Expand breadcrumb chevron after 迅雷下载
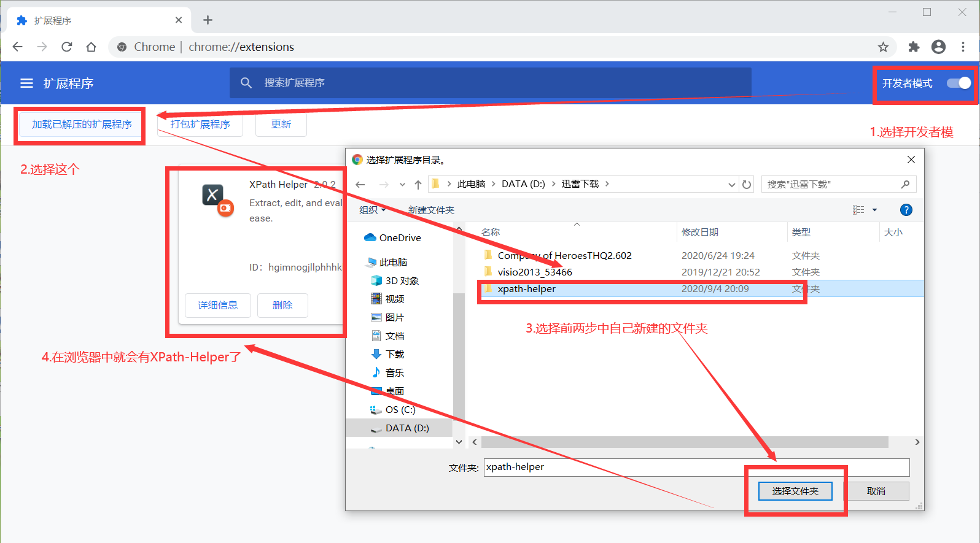980x543 pixels. pyautogui.click(x=607, y=184)
